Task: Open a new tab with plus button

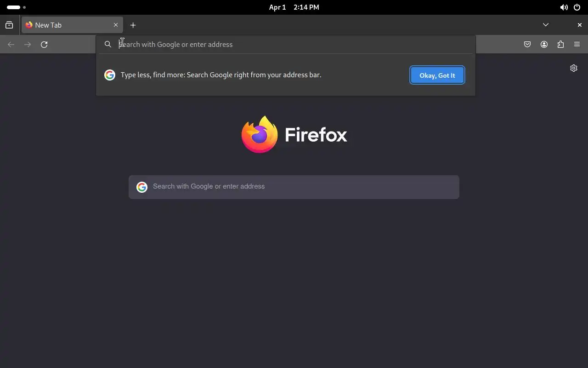Action: click(133, 25)
